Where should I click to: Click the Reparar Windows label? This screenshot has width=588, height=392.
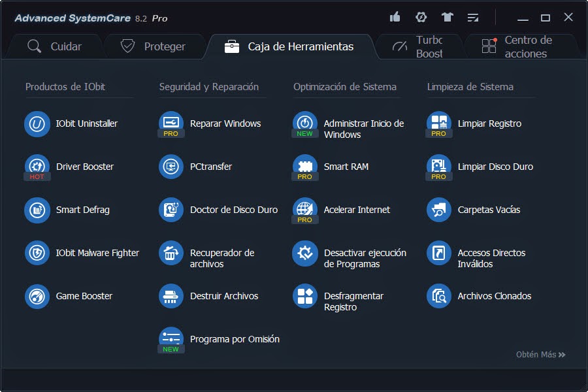coord(225,123)
